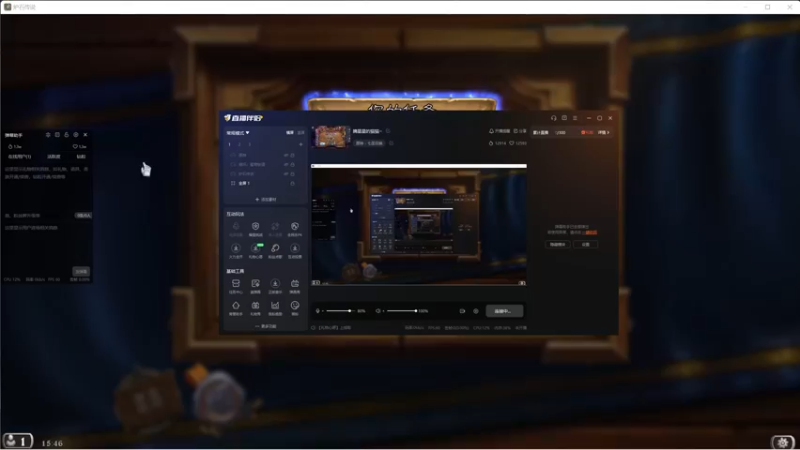Click lock icon in assistant window header
800x450 pixels.
(x=66, y=135)
